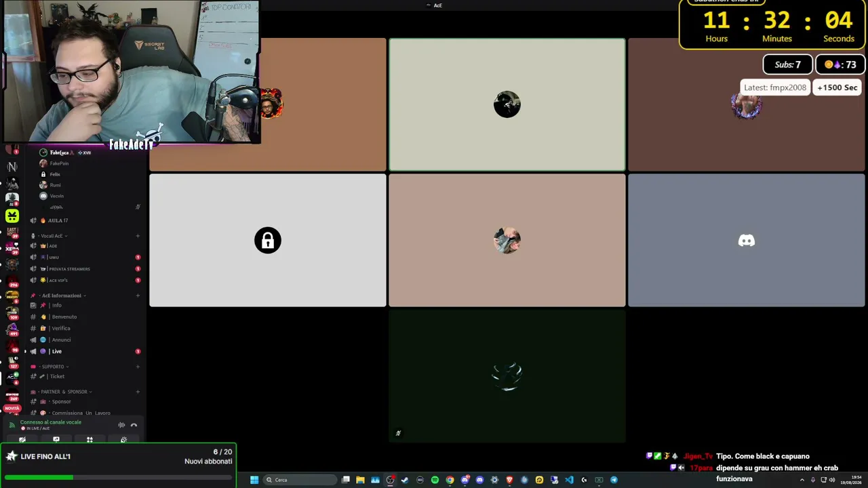
Task: Click the +1500 Sec badge
Action: [837, 87]
